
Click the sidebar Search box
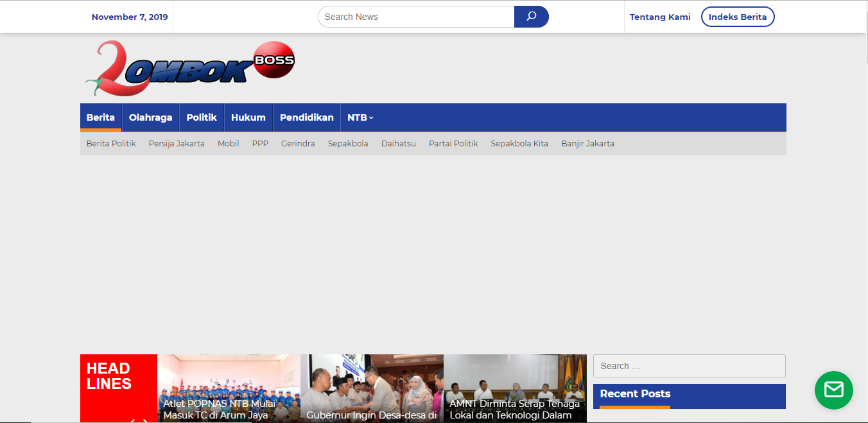690,366
